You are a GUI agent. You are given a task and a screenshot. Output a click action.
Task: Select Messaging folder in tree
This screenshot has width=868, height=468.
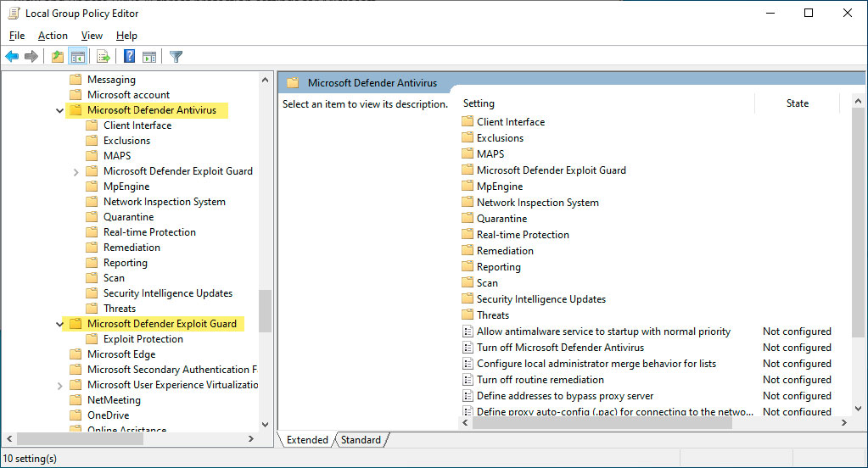[111, 80]
